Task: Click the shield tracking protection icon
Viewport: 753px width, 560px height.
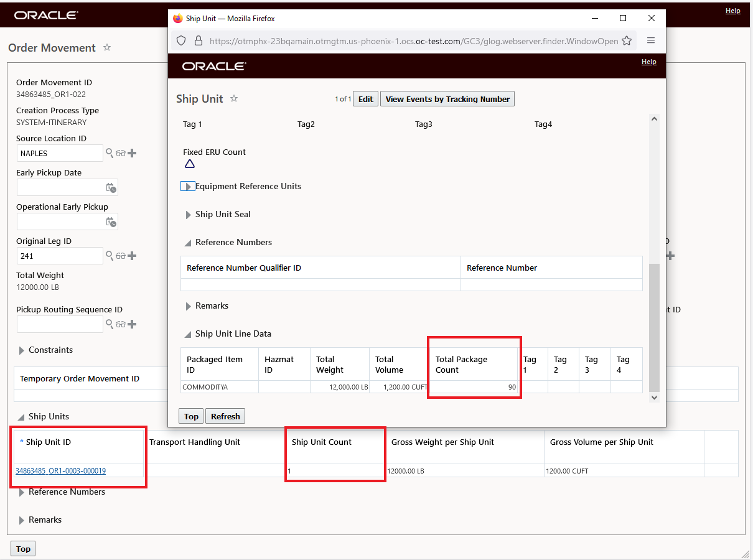Action: (181, 41)
